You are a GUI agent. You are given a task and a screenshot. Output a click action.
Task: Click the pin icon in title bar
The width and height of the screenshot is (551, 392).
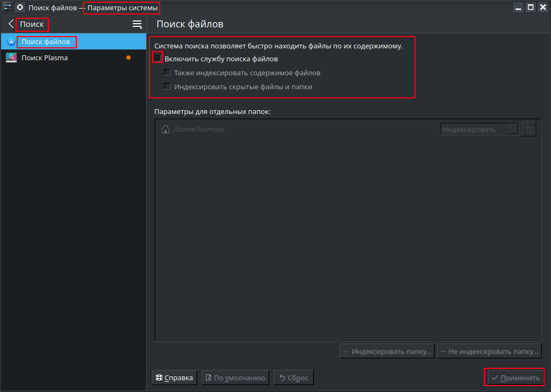click(x=8, y=8)
